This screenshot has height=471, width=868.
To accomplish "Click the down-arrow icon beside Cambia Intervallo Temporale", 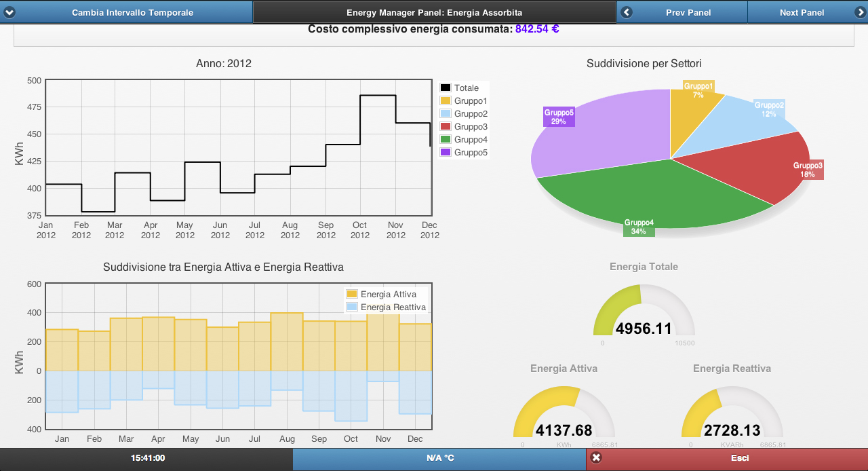I will coord(8,12).
